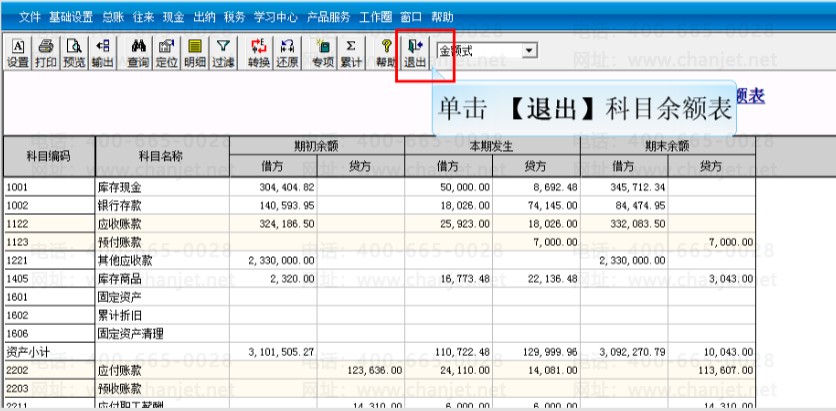
Task: Select the 其他应收款 row name cell
Action: pos(162,261)
